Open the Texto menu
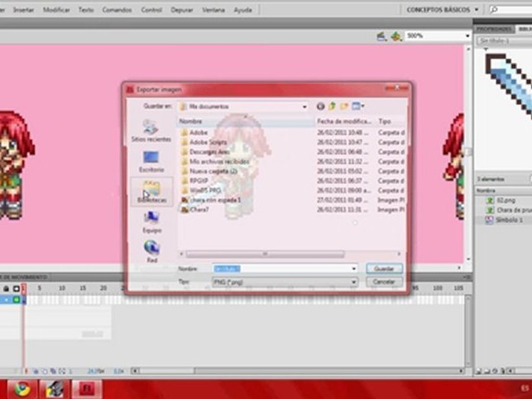 point(86,10)
